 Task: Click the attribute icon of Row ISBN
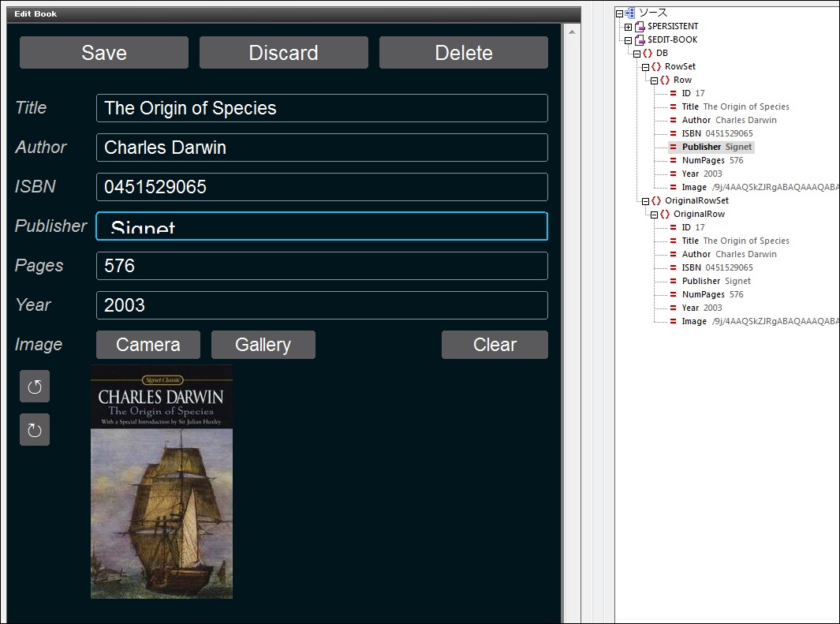(674, 133)
